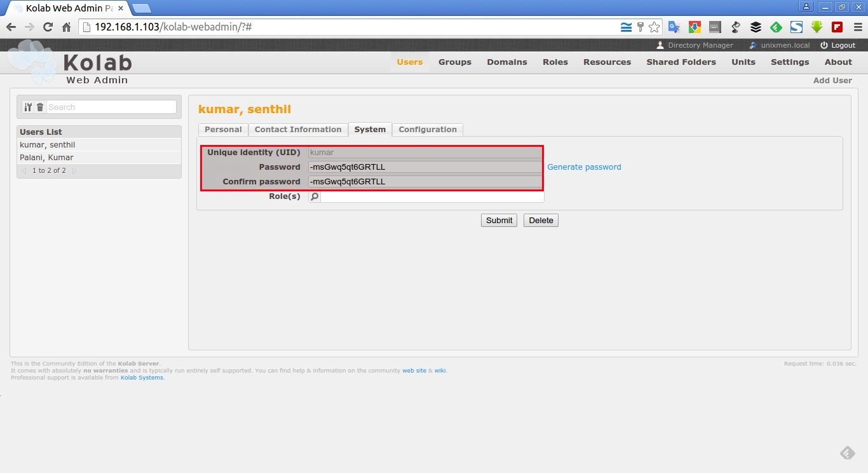Screen dimensions: 868x473
Task: Click the Kolab Web Admin browser tab
Action: (67, 8)
